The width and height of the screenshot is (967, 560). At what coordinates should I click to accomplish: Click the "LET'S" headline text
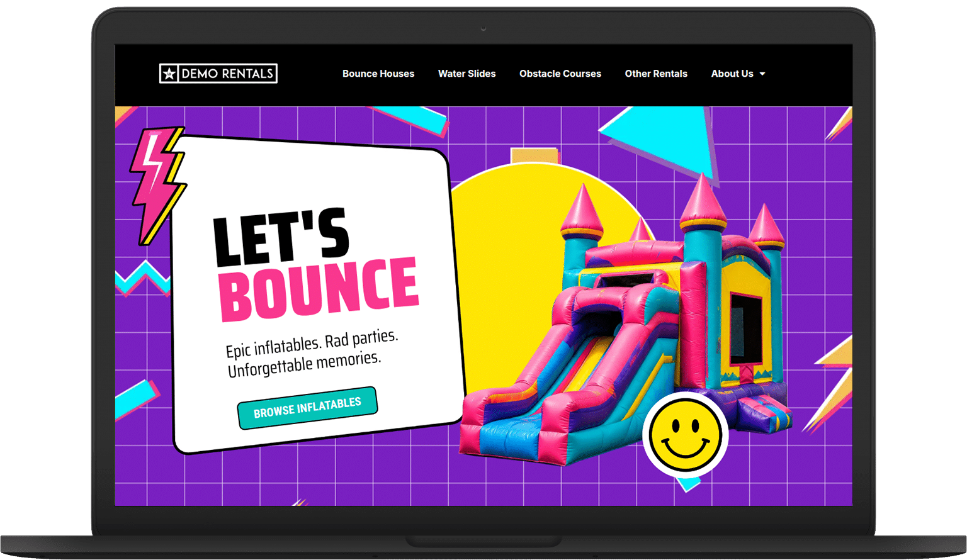(281, 237)
